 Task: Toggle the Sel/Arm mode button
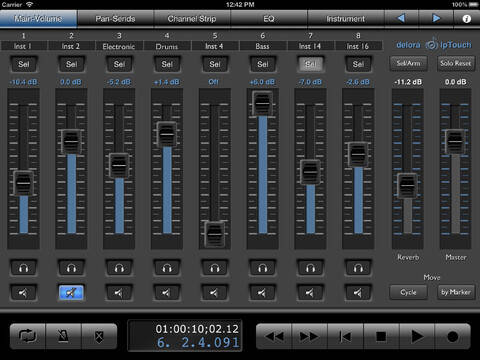coord(408,63)
